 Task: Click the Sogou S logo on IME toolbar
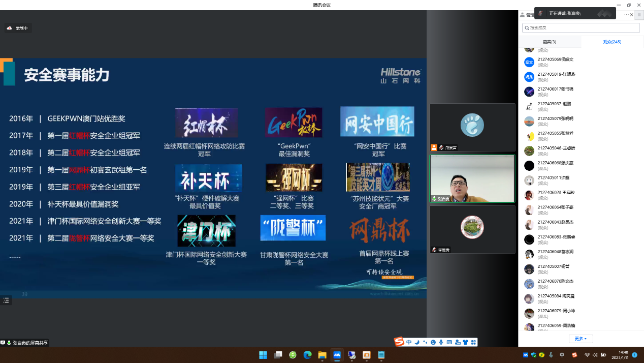pyautogui.click(x=399, y=342)
